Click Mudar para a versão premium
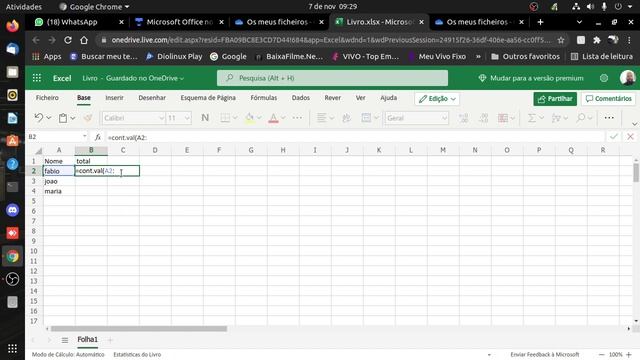The height and width of the screenshot is (360, 640). coord(531,78)
